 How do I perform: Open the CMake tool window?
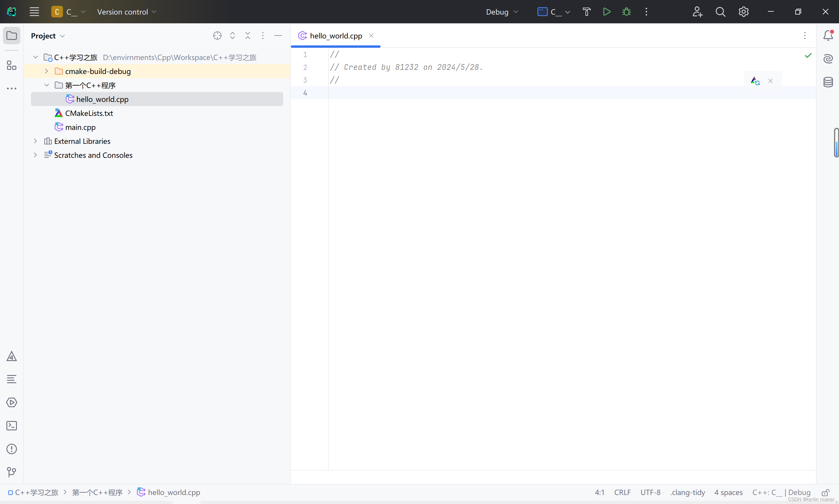pos(12,356)
